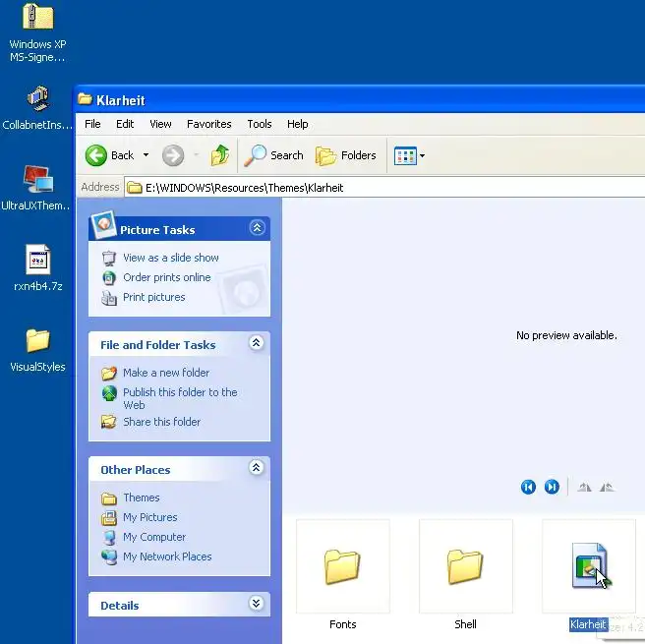Image resolution: width=645 pixels, height=644 pixels.
Task: Click the grey Forward arrow button
Action: coord(173,155)
